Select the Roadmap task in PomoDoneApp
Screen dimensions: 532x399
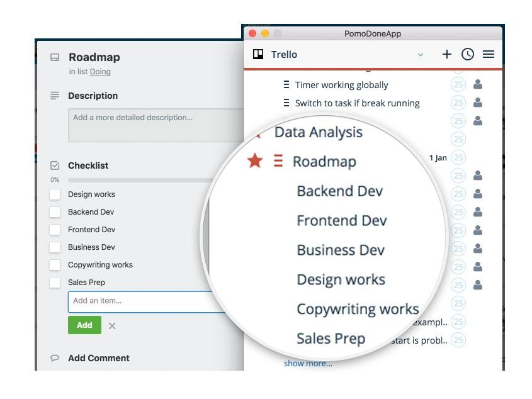[324, 162]
